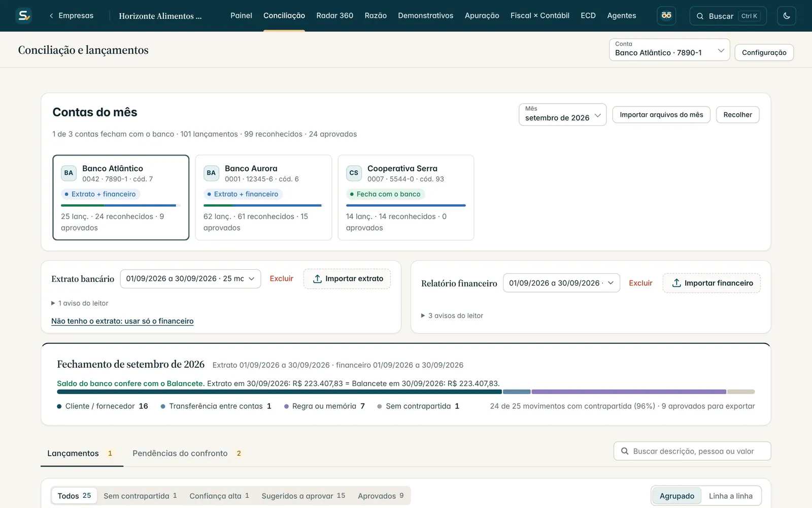This screenshot has height=508, width=812.
Task: Go back via Empresas arrow
Action: pos(51,16)
